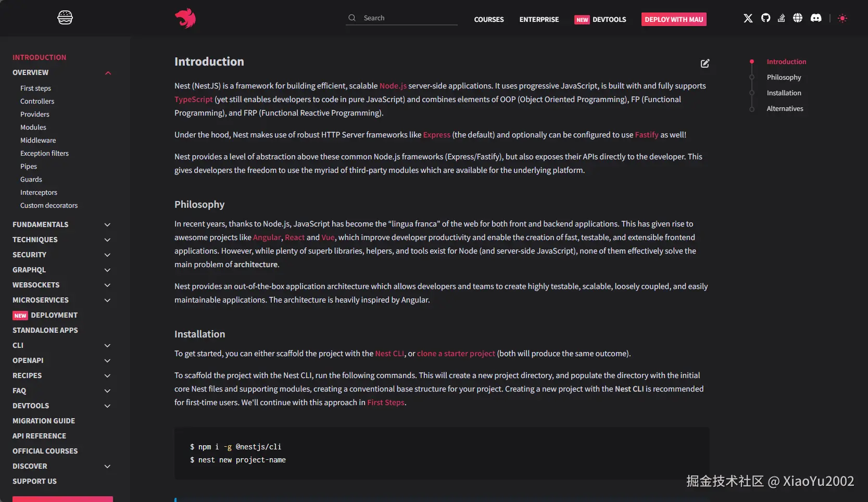Open the Devtools menu item
This screenshot has width=868, height=502.
609,20
